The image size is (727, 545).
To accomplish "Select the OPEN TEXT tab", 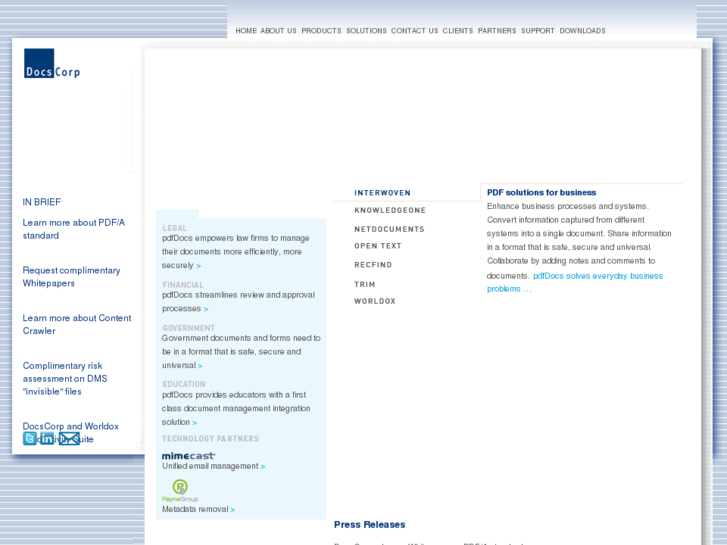I will pos(378,246).
